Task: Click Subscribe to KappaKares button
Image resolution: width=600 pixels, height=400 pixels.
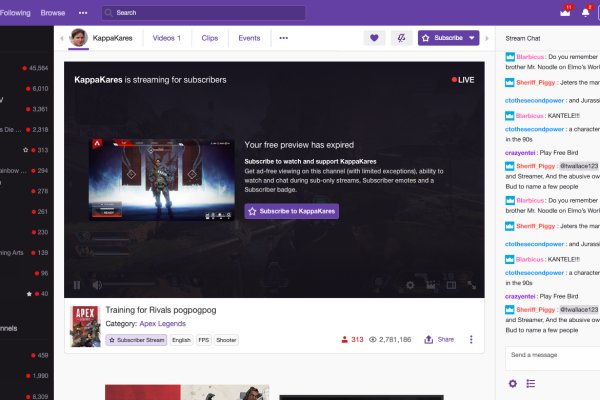Action: click(292, 211)
